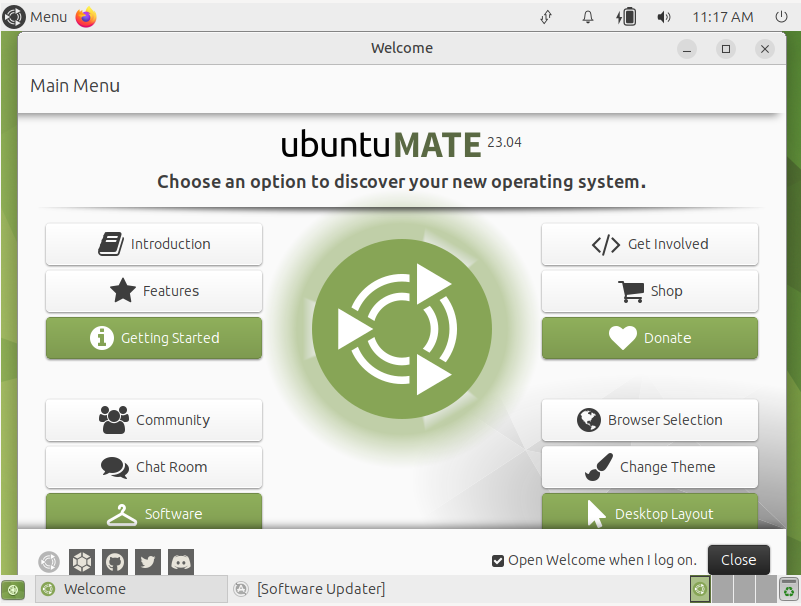This screenshot has height=606, width=801.
Task: Open the Desktop Layout chooser
Action: tap(649, 513)
